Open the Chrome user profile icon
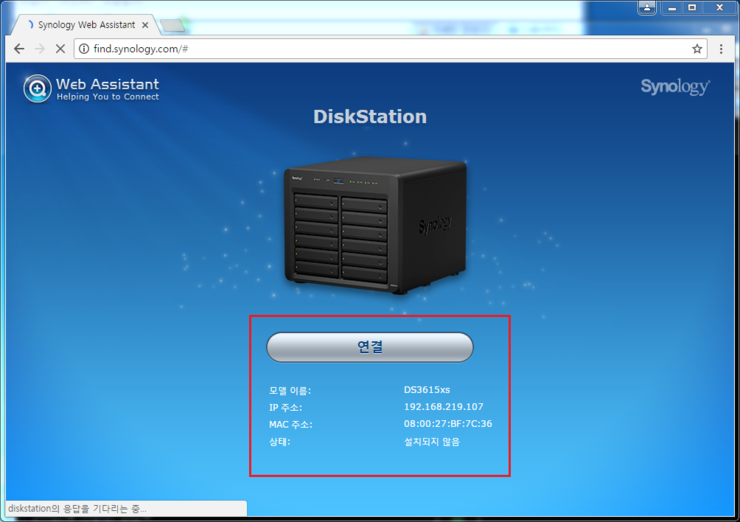The image size is (740, 522). (647, 8)
